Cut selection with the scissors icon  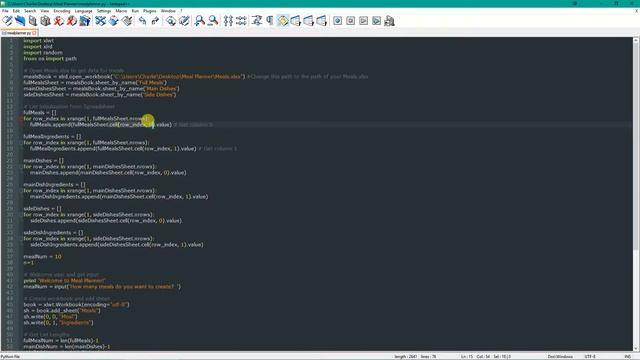click(x=100, y=20)
